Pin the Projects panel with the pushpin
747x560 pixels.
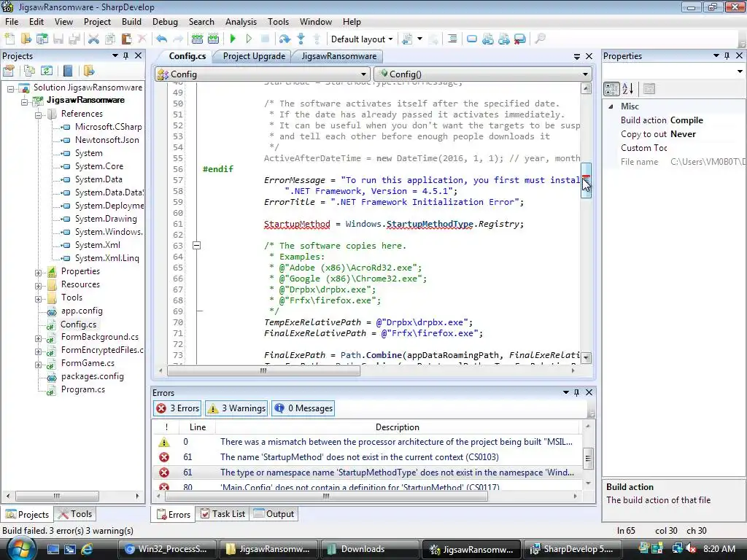[x=125, y=55]
